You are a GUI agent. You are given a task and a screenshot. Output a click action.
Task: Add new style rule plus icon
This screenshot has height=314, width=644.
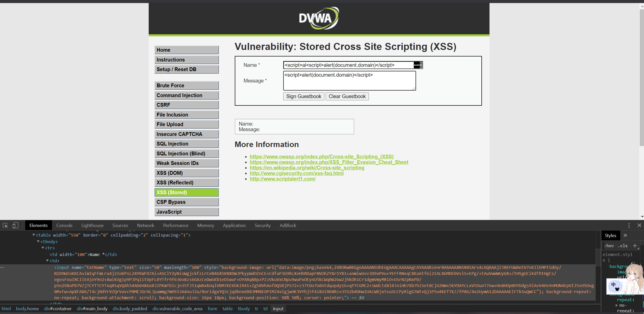[635, 246]
